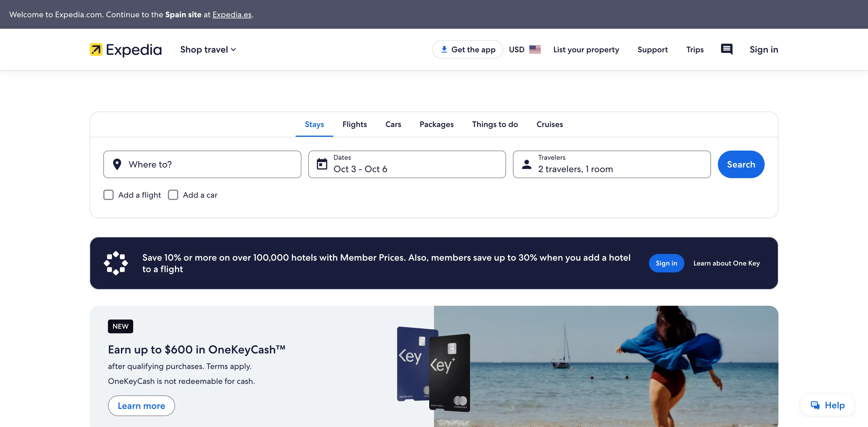Click the One Key logo in member banner

click(x=116, y=263)
